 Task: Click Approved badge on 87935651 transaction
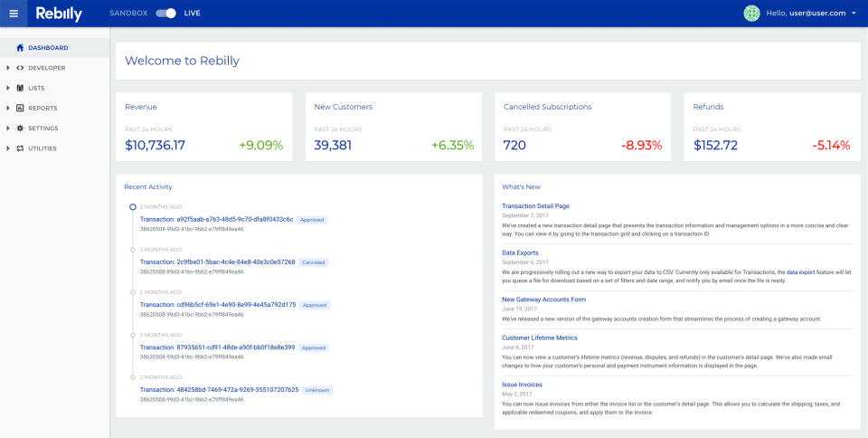coord(314,348)
